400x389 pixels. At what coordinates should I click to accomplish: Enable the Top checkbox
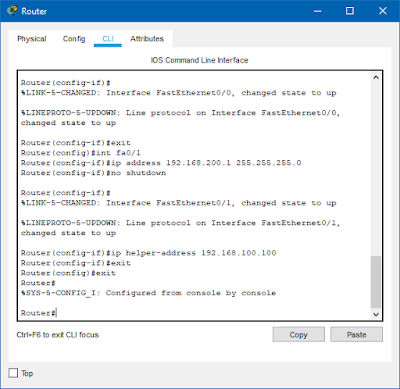coord(13,373)
